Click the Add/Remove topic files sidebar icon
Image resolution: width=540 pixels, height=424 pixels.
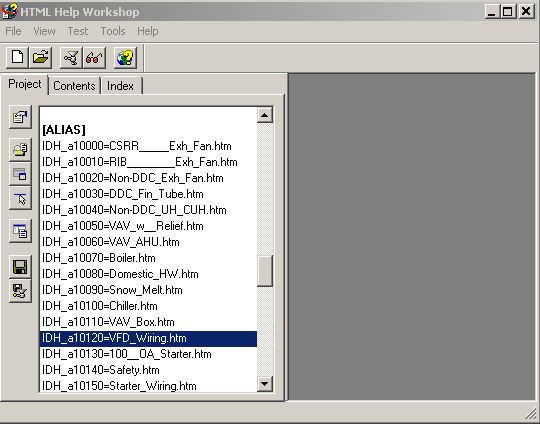(20, 149)
